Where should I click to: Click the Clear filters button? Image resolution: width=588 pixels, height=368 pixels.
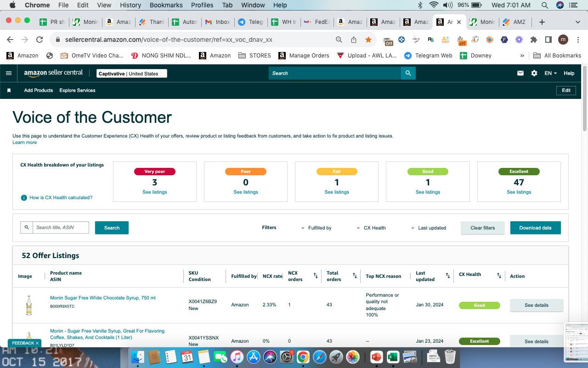tap(483, 228)
